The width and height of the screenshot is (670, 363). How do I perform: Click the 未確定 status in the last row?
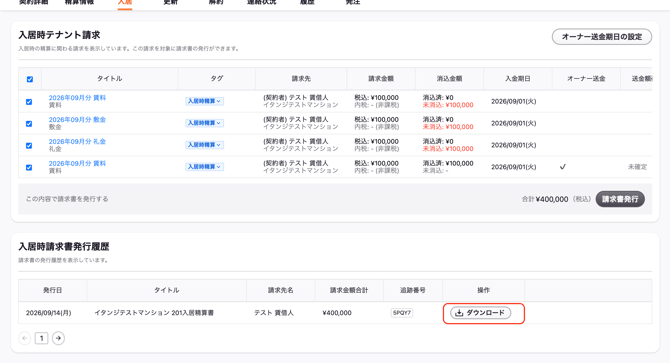[637, 167]
